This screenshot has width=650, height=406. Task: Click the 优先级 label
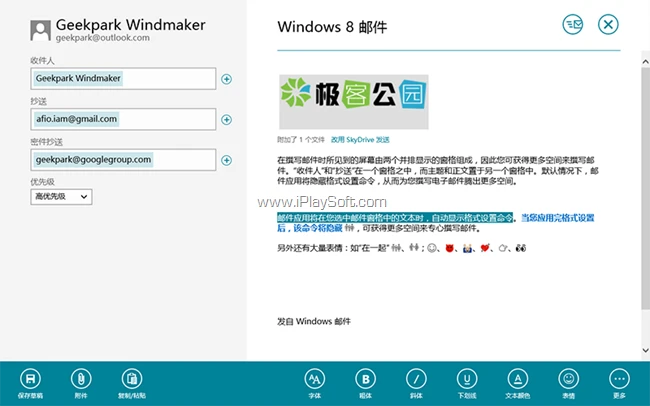click(x=42, y=182)
